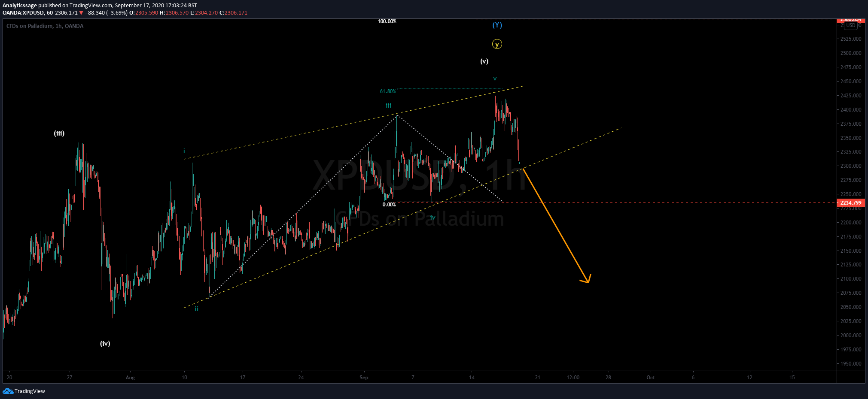Click the blue (Y) wave label
Screen dimensions: 868x399
(x=497, y=25)
